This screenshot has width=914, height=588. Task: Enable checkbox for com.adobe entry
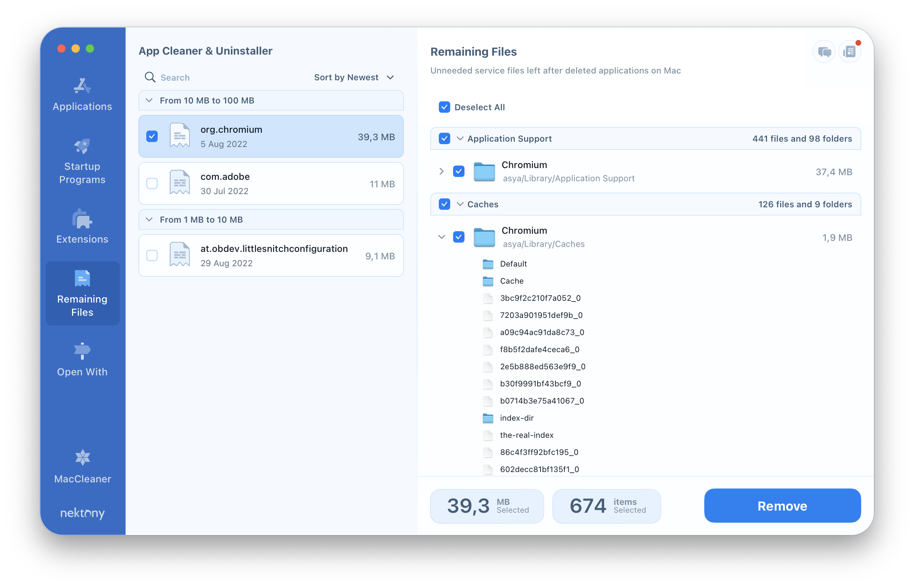152,183
